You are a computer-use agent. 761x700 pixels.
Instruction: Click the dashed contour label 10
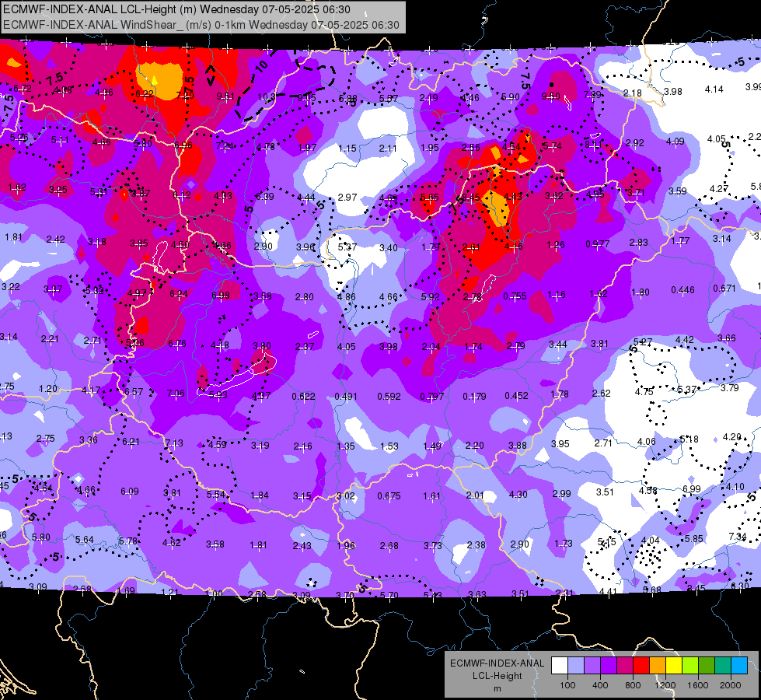[261, 67]
